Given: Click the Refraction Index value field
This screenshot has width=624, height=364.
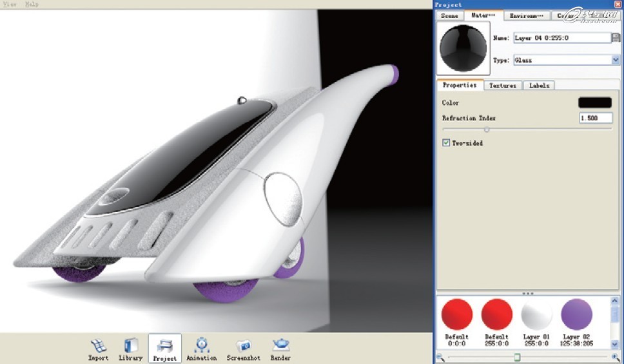Looking at the screenshot, I should [596, 119].
